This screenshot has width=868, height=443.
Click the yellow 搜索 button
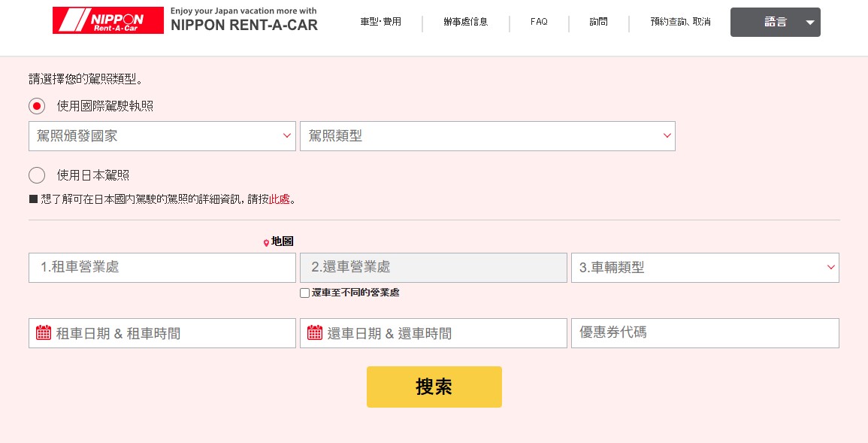pyautogui.click(x=434, y=387)
